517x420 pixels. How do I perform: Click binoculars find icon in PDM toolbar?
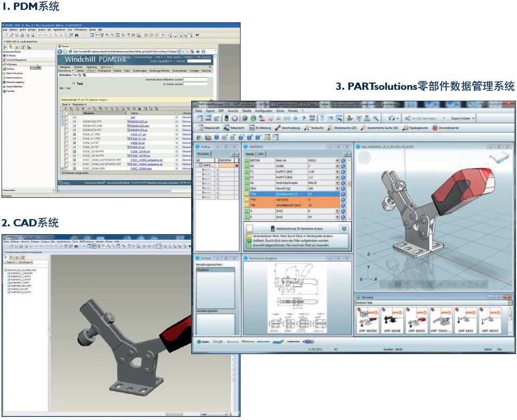click(76, 35)
